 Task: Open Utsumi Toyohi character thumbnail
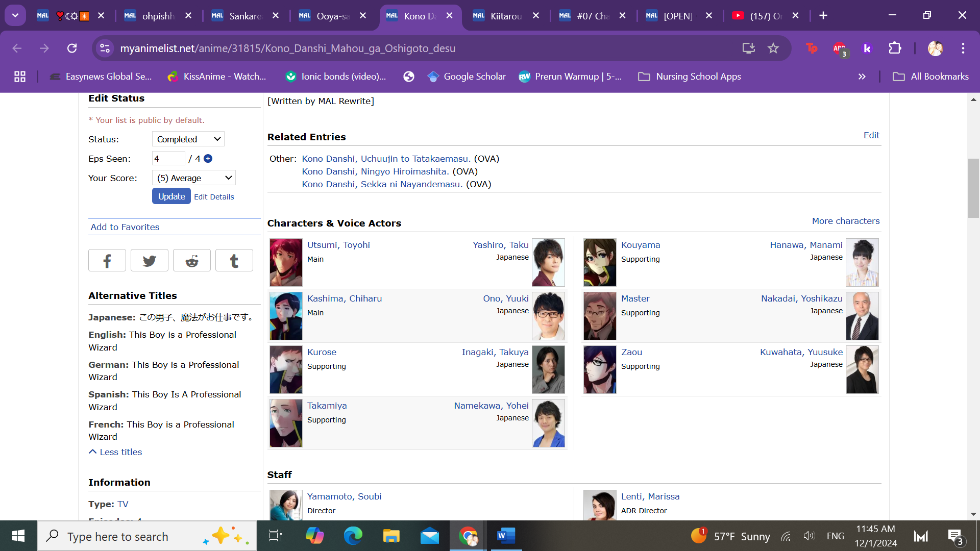tap(286, 262)
